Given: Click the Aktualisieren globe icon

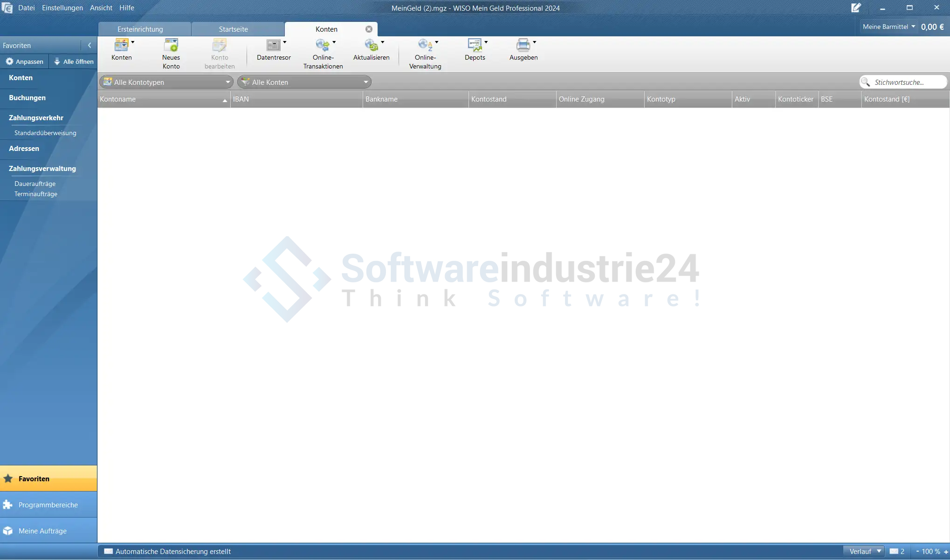Looking at the screenshot, I should [371, 45].
